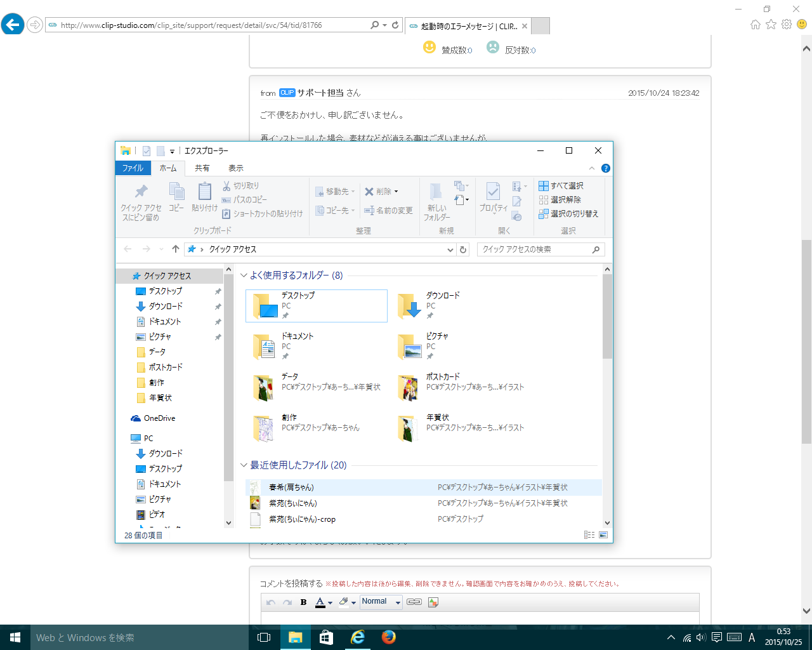This screenshot has height=650, width=812.
Task: Launch Firefox from the taskbar
Action: click(389, 637)
